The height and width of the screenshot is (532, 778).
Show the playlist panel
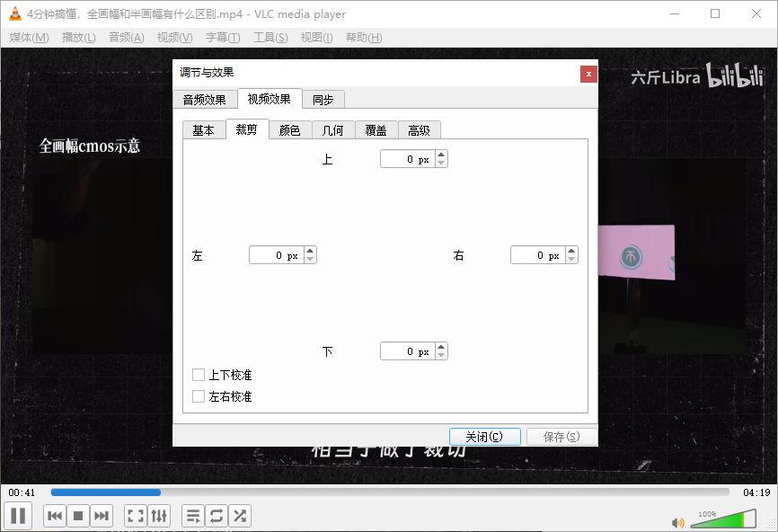(193, 516)
